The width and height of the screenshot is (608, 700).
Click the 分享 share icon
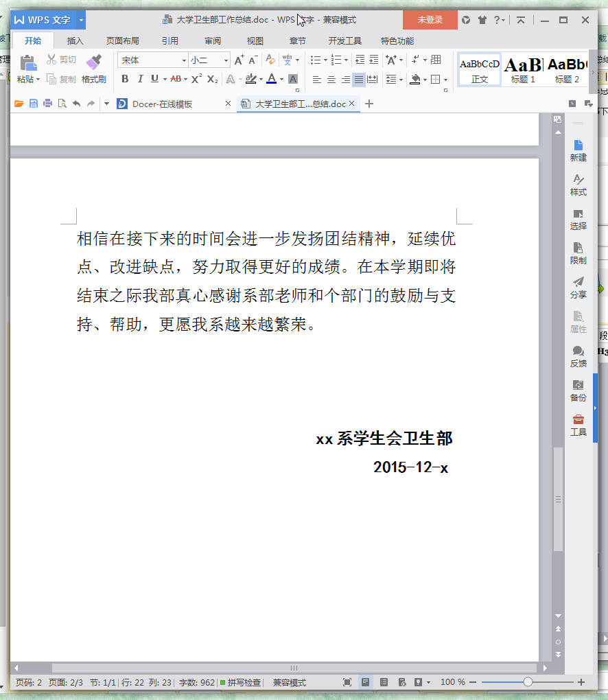[x=578, y=288]
